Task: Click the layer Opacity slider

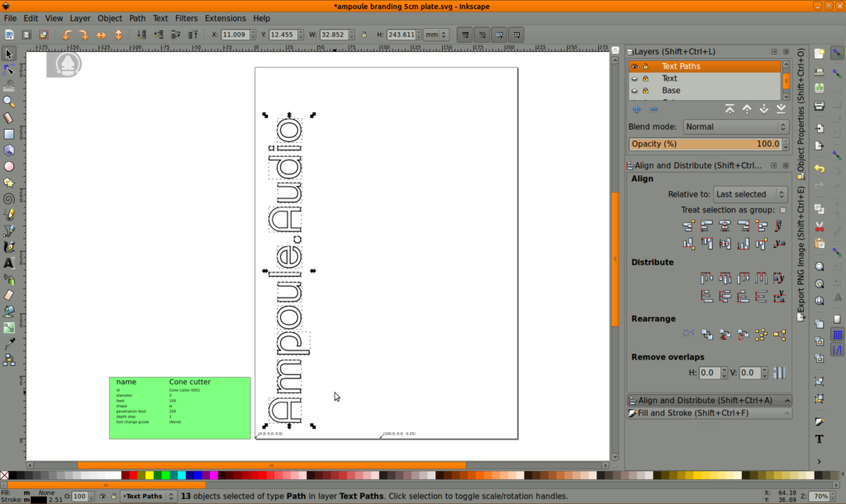Action: (x=706, y=144)
